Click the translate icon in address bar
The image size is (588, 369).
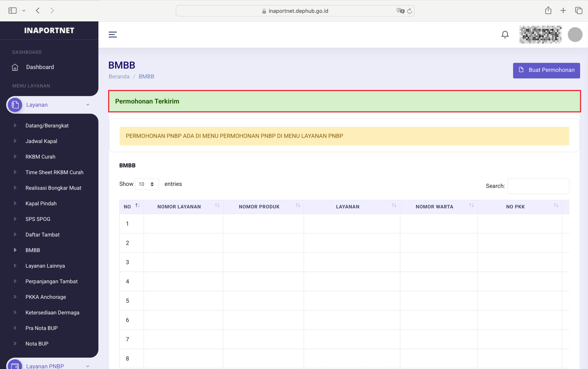point(400,11)
